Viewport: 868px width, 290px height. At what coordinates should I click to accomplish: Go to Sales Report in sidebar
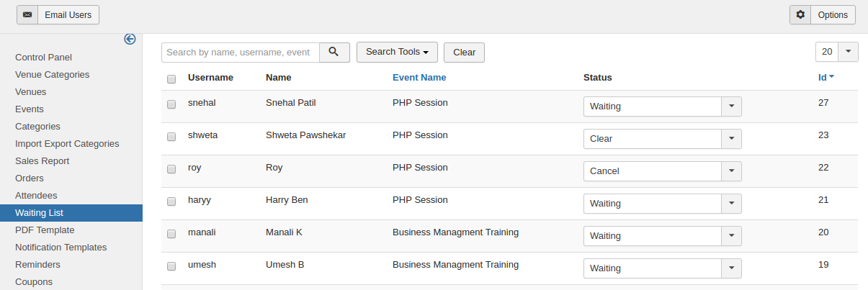click(x=42, y=160)
